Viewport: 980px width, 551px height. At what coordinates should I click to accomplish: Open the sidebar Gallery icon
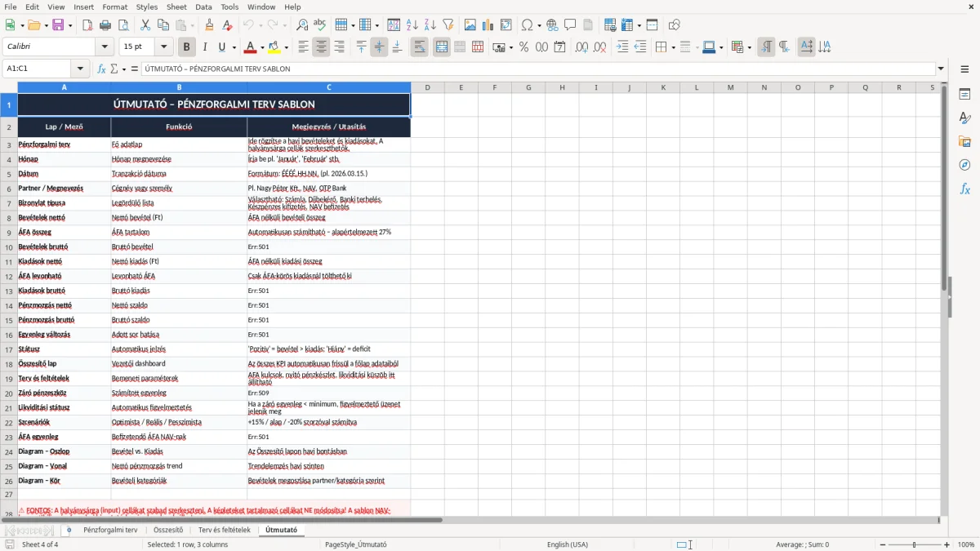(964, 141)
